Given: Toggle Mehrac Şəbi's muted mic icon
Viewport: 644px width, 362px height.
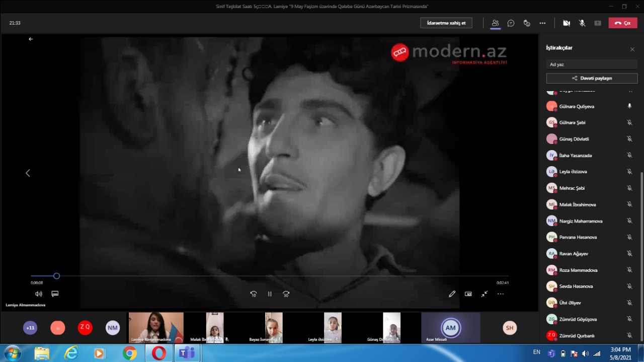Looking at the screenshot, I should [629, 188].
